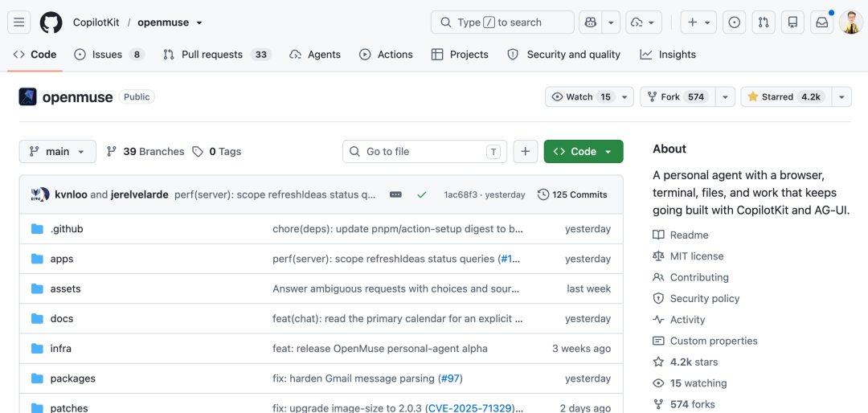Open the Create new plus menu
This screenshot has width=868, height=413.
pyautogui.click(x=698, y=22)
